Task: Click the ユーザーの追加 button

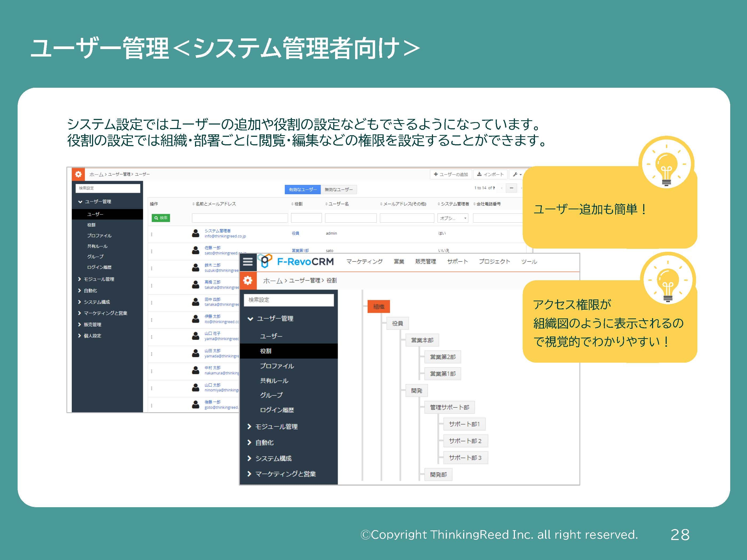Action: click(x=451, y=174)
